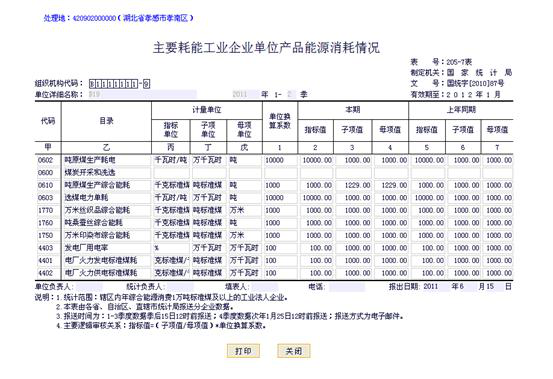The width and height of the screenshot is (553, 379).
Task: Click the 电话 input field
Action: point(347,287)
